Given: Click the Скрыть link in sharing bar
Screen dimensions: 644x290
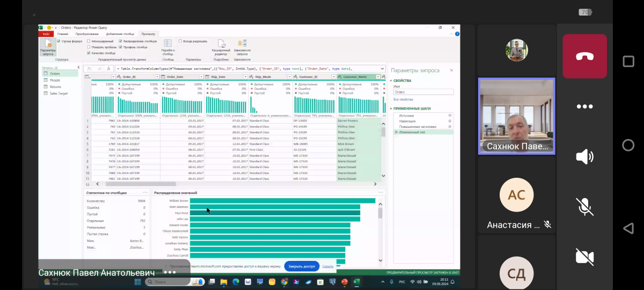Looking at the screenshot, I should [327, 266].
